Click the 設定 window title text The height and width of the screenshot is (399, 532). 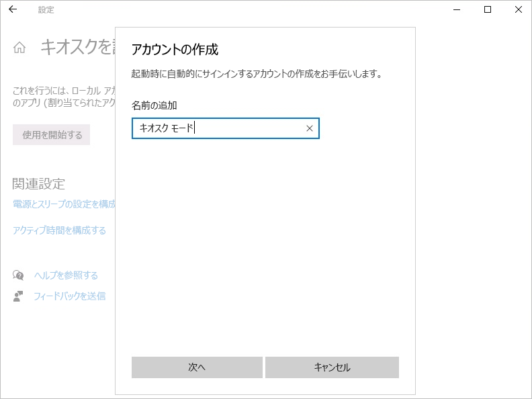pyautogui.click(x=46, y=10)
